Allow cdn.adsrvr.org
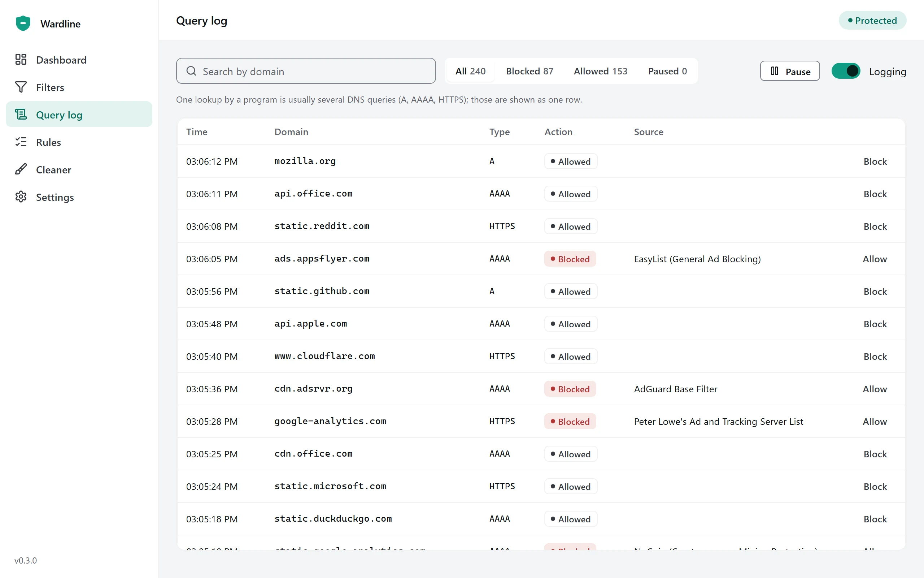Image resolution: width=924 pixels, height=578 pixels. tap(875, 389)
